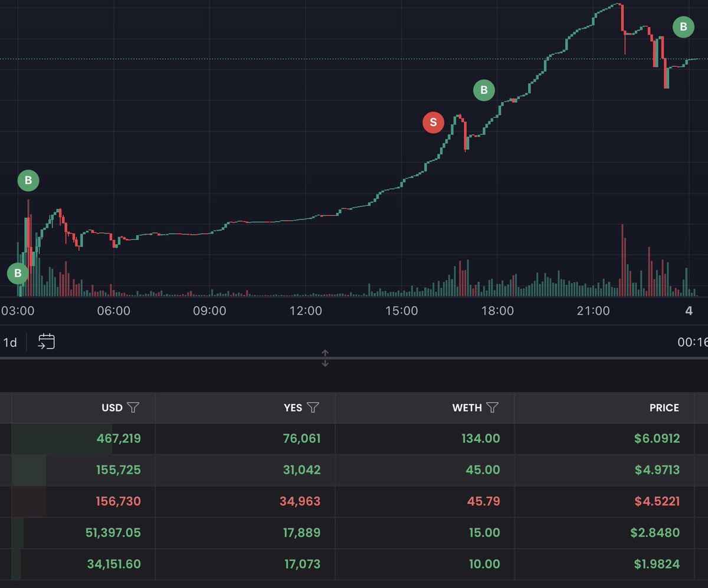Screen dimensions: 708x588
Task: Click the 17,073 YES amount
Action: [301, 564]
